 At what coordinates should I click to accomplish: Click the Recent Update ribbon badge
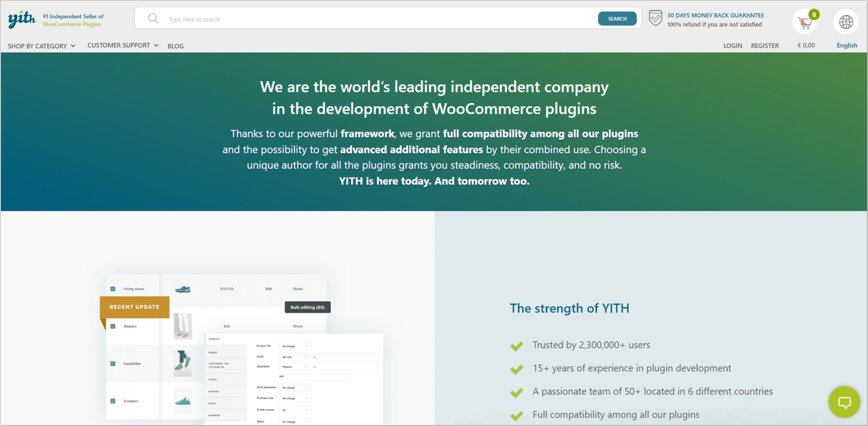(x=134, y=307)
